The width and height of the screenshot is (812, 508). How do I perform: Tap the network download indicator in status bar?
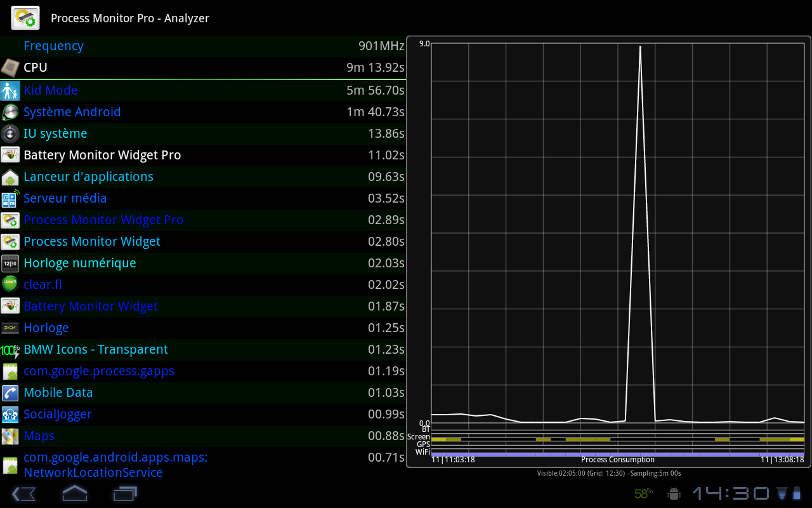(x=782, y=493)
